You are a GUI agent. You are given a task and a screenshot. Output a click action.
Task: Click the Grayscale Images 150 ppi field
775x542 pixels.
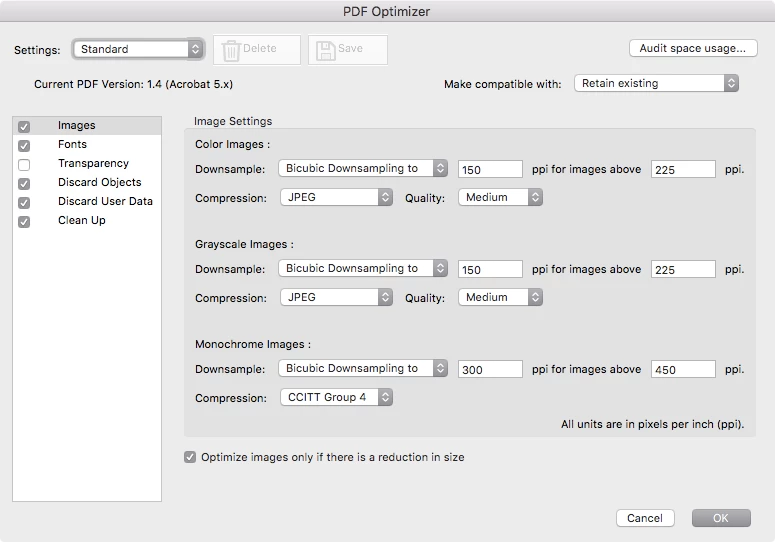coord(490,269)
